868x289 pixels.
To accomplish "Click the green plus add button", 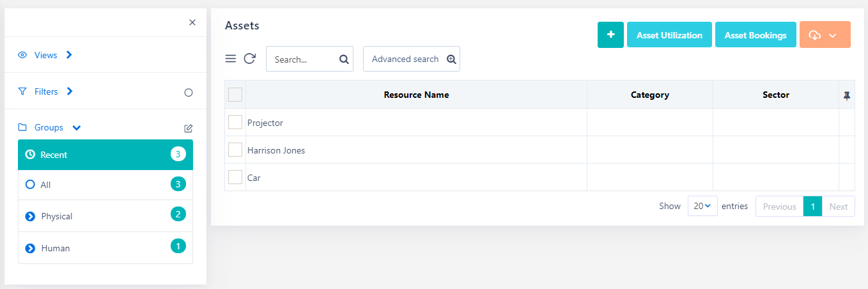I will [610, 35].
